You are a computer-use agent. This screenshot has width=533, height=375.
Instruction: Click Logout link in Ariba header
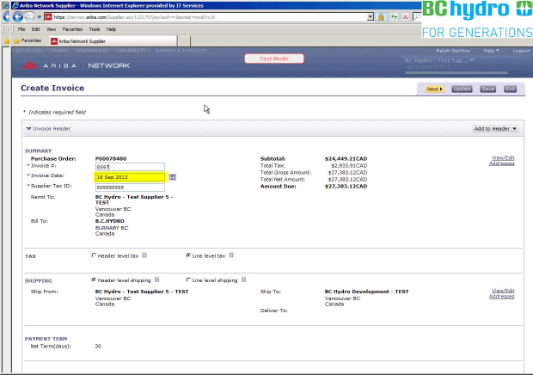pos(521,51)
